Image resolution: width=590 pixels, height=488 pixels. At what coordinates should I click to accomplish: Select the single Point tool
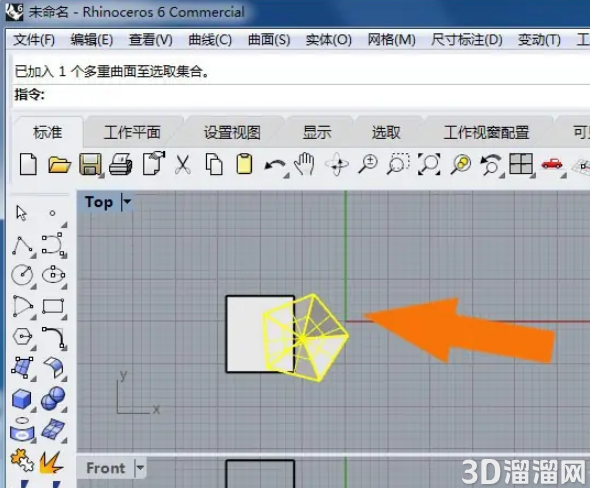pyautogui.click(x=52, y=213)
